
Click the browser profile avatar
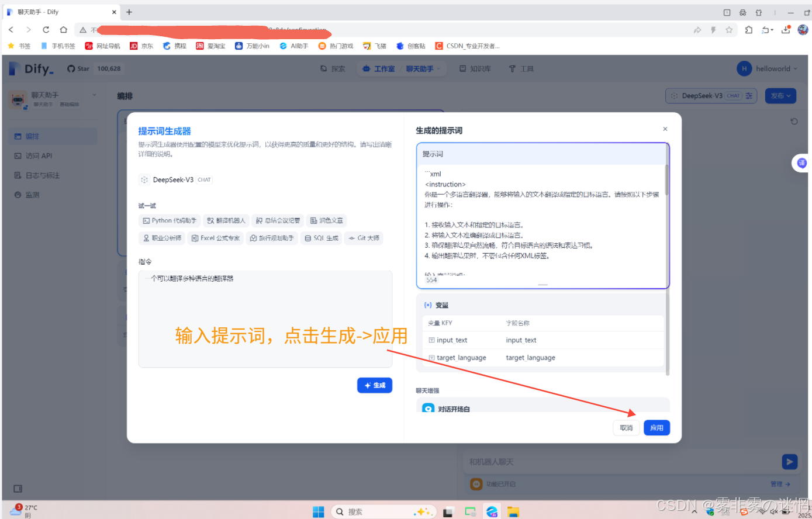pos(803,29)
